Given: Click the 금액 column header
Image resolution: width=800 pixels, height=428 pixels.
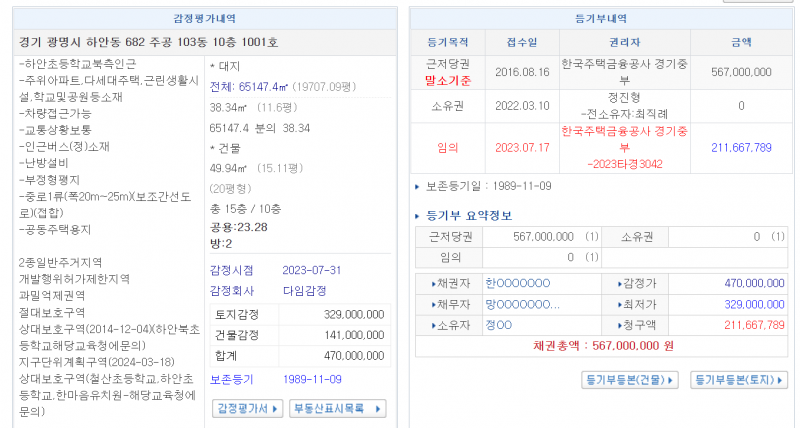Looking at the screenshot, I should coord(741,42).
